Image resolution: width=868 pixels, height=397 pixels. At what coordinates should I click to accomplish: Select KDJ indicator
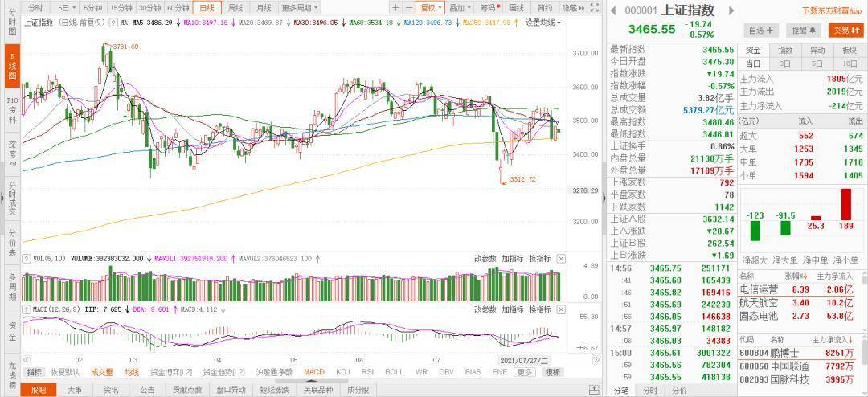tap(342, 372)
